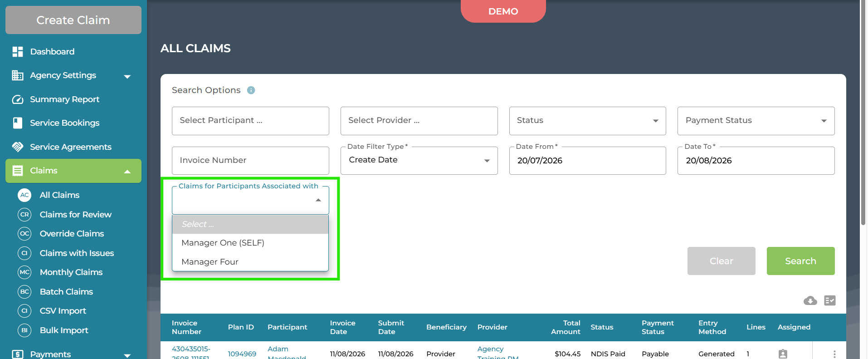This screenshot has height=359, width=868.
Task: Click the Service Bookings book icon
Action: click(x=18, y=123)
